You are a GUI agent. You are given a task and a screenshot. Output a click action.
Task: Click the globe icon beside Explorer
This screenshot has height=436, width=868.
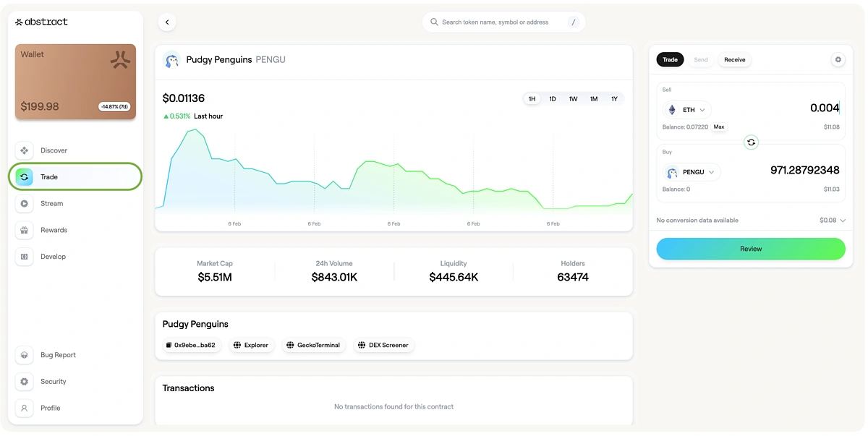[x=237, y=346]
